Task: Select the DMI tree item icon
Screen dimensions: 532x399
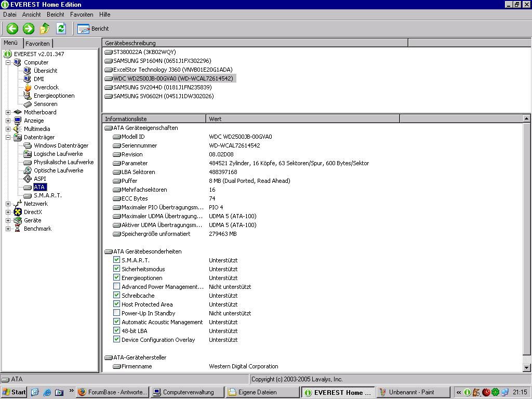Action: pos(28,79)
